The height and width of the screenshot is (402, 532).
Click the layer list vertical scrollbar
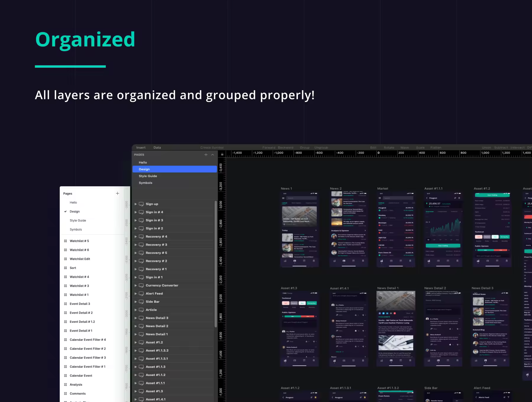pyautogui.click(x=216, y=264)
